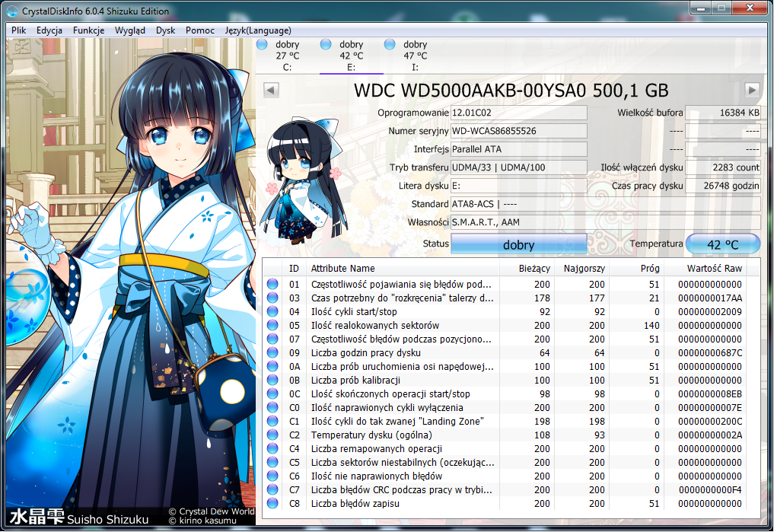
Task: Click the Crystal Dew World copyright text
Action: tap(212, 511)
